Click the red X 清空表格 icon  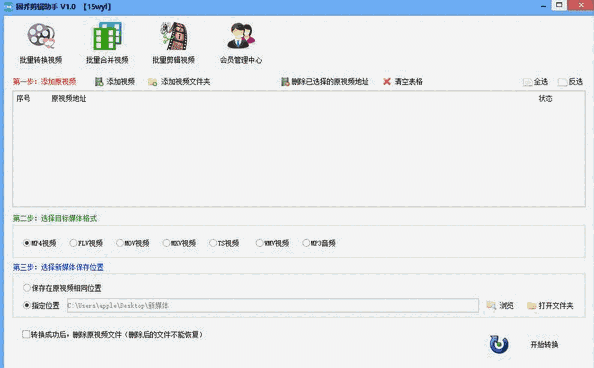[x=387, y=81]
